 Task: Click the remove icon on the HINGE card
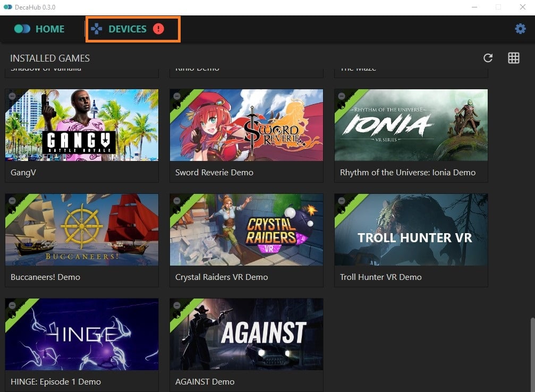12,305
